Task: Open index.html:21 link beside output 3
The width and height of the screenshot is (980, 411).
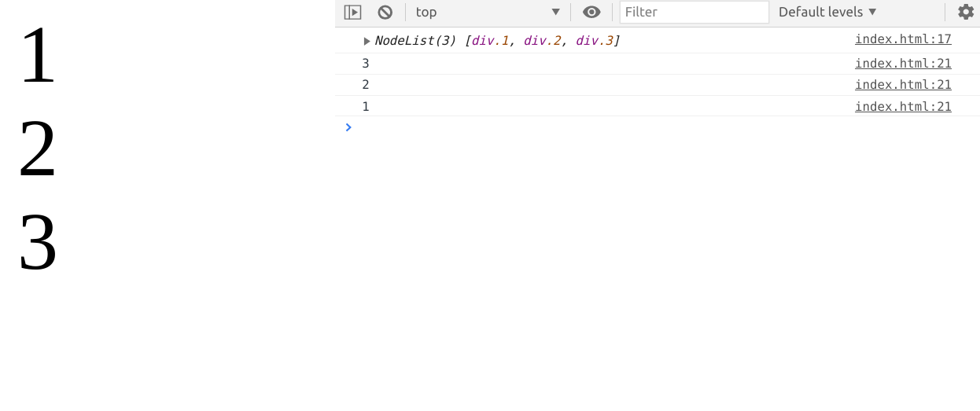Action: [903, 63]
